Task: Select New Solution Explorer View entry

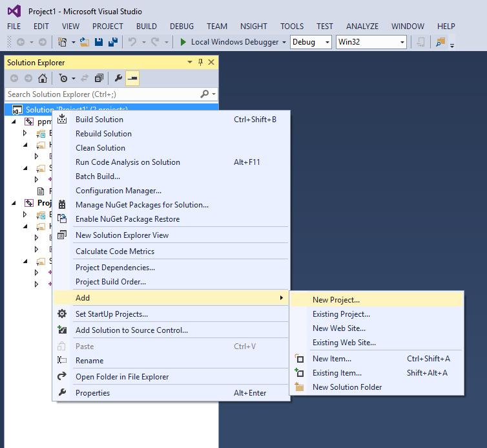Action: click(x=171, y=235)
